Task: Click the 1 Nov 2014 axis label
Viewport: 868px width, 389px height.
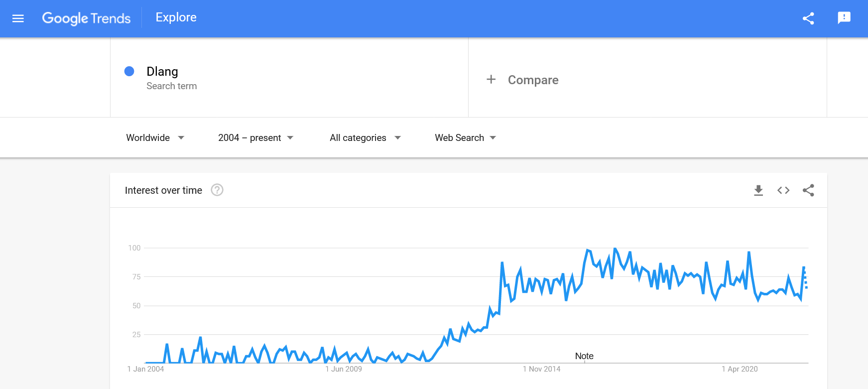Action: pos(541,369)
